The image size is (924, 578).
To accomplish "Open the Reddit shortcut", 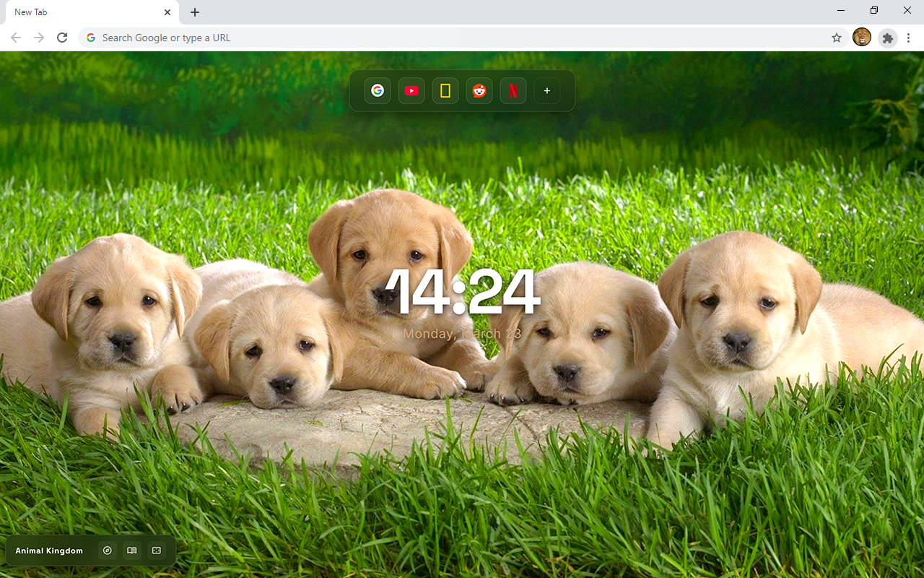I will click(x=479, y=91).
